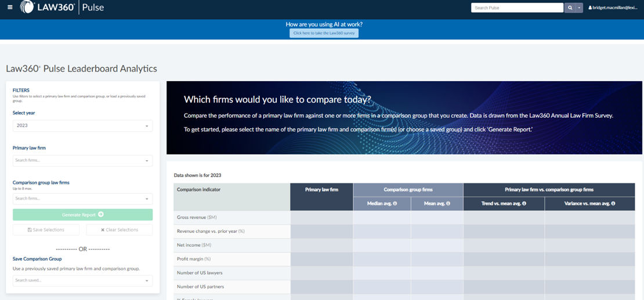Viewport: 644px width, 300px height.
Task: Open the Comparison group law firms dropdown
Action: 82,199
